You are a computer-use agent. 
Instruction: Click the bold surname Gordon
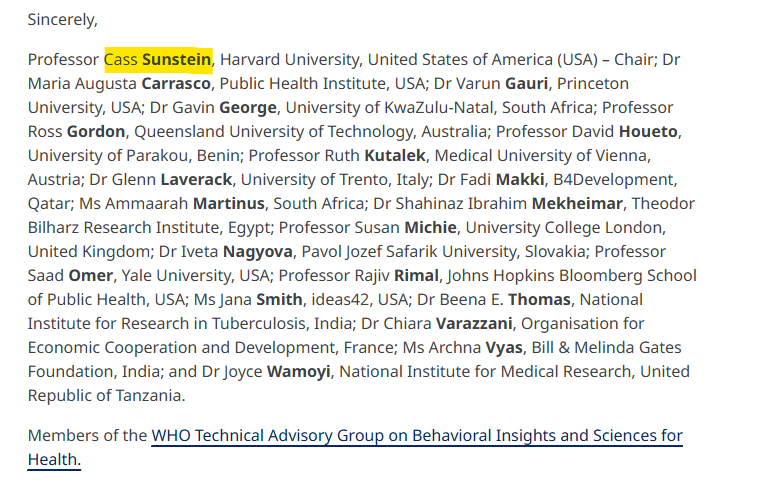(97, 132)
